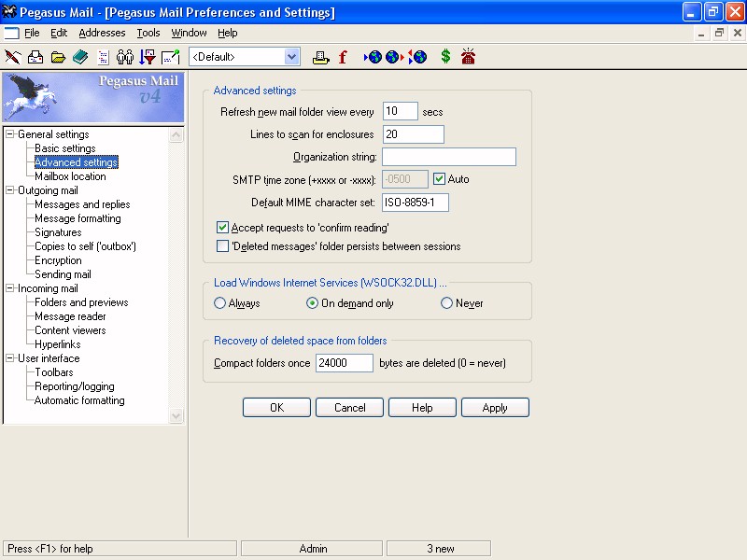Open the Message formatting settings
Image resolution: width=747 pixels, height=560 pixels.
[x=78, y=218]
